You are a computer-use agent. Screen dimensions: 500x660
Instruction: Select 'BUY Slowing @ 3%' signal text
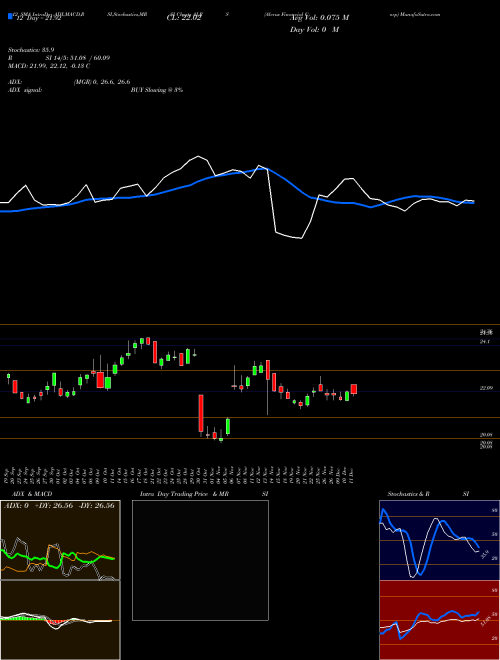point(157,90)
